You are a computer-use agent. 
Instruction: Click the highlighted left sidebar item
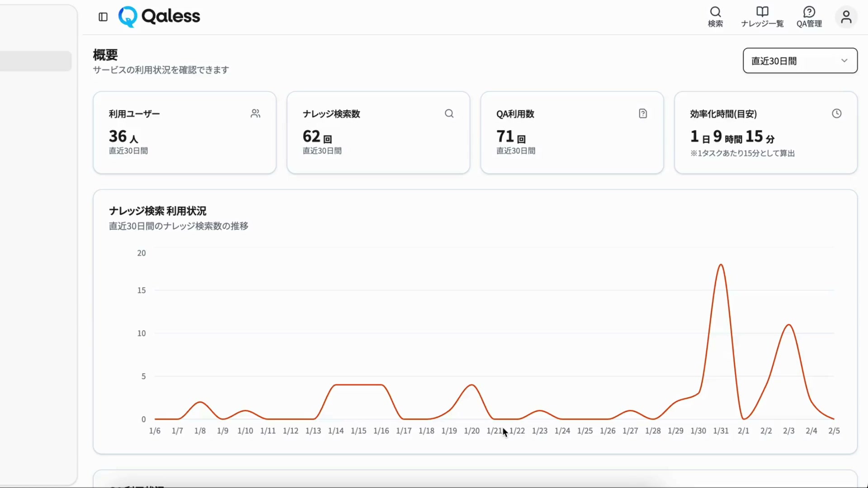(35, 61)
